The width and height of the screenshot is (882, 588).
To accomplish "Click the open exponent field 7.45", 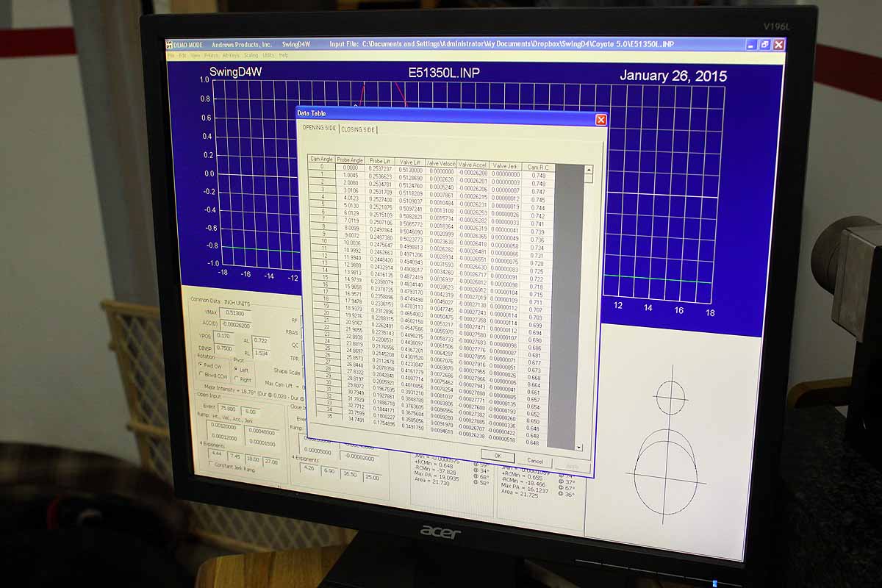I will 235,456.
